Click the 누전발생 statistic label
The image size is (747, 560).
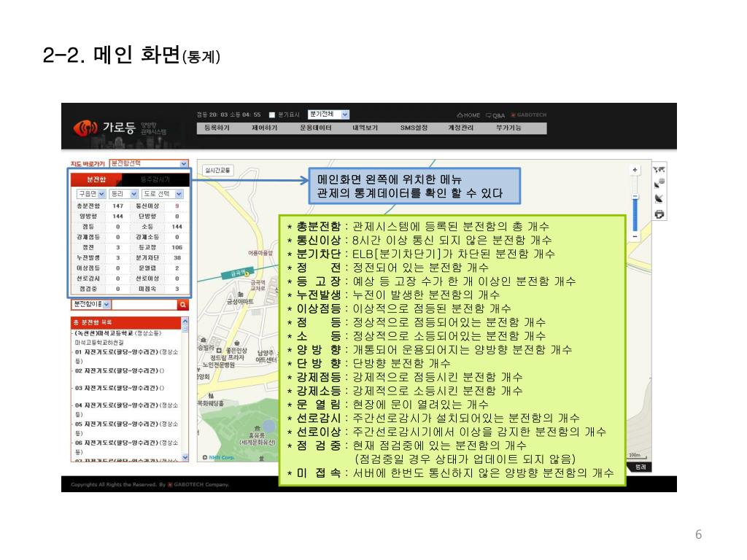88,258
